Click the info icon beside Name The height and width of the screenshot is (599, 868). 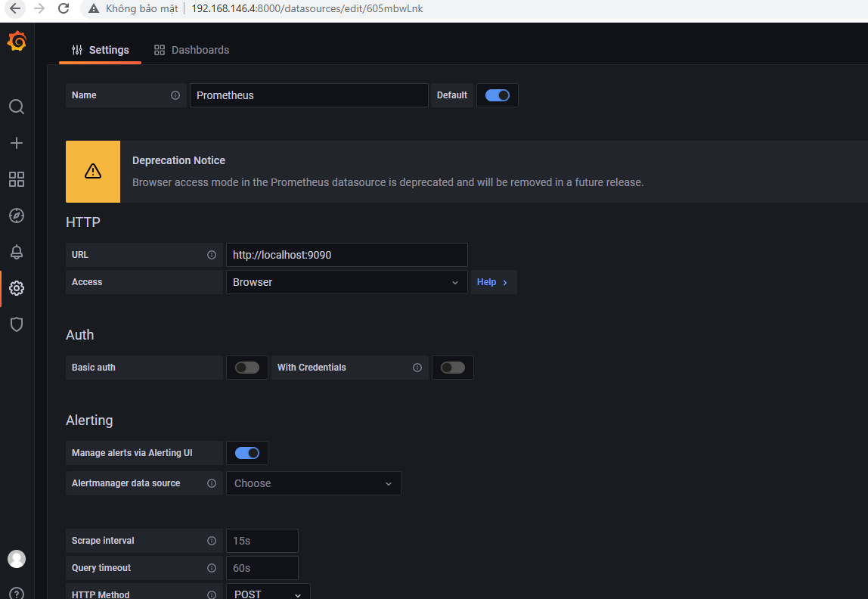pyautogui.click(x=175, y=95)
